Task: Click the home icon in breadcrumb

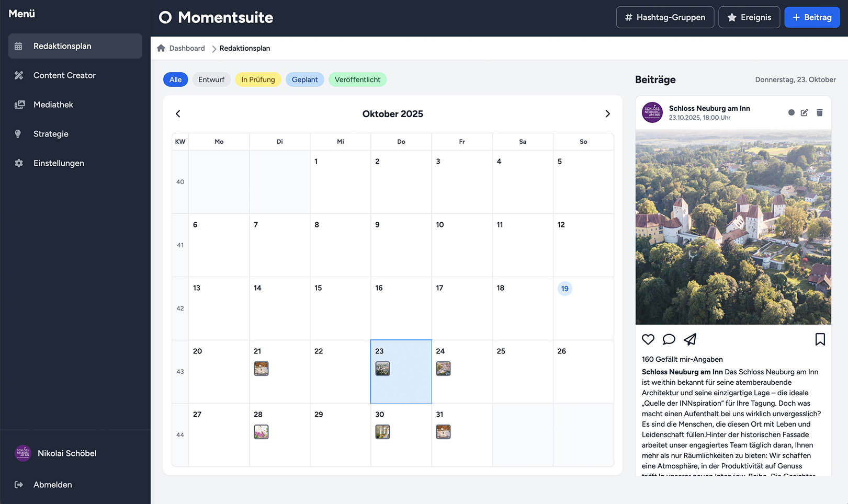Action: [161, 48]
